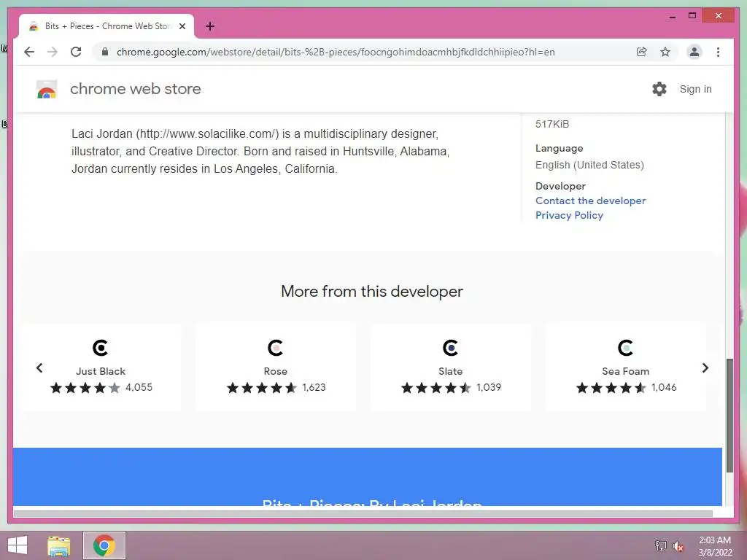Open the Privacy Policy link
Image resolution: width=747 pixels, height=560 pixels.
tap(569, 216)
